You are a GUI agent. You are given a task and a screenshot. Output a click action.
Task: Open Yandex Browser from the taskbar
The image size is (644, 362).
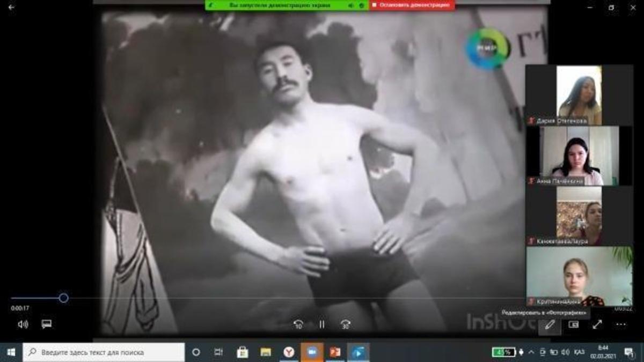289,352
